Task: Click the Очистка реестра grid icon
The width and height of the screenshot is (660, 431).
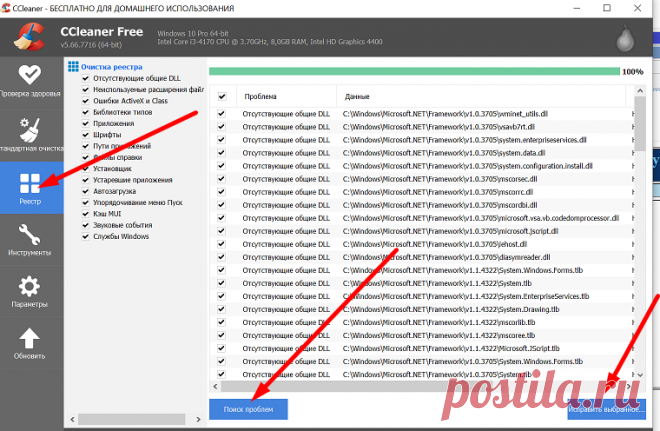Action: pos(73,67)
